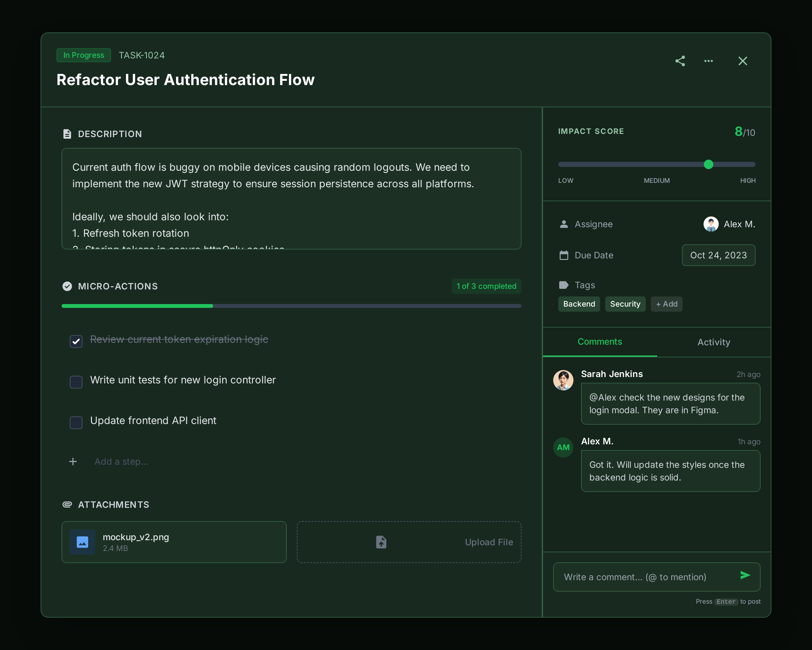Send the comment with the arrow icon
The height and width of the screenshot is (650, 812).
(x=745, y=575)
